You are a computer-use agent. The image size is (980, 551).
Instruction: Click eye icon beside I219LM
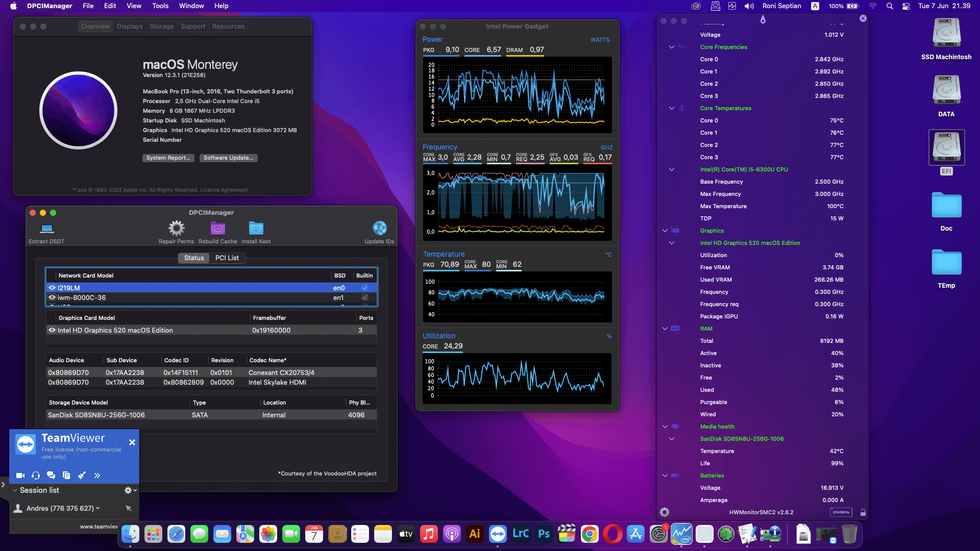pos(52,288)
